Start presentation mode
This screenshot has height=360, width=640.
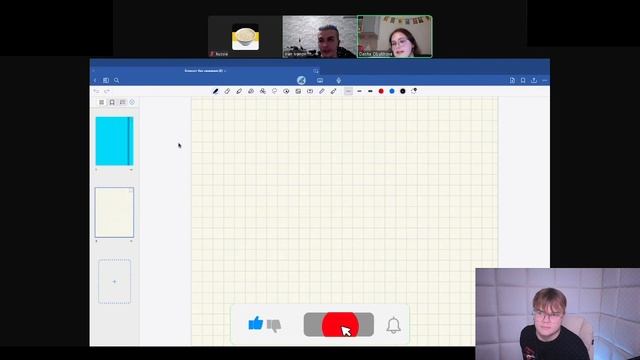pyautogui.click(x=320, y=80)
